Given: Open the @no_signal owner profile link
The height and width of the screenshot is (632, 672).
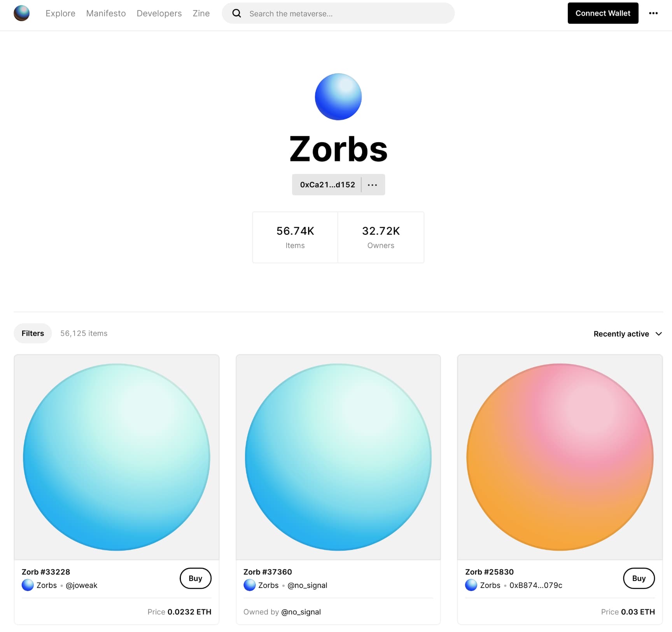Looking at the screenshot, I should (301, 612).
